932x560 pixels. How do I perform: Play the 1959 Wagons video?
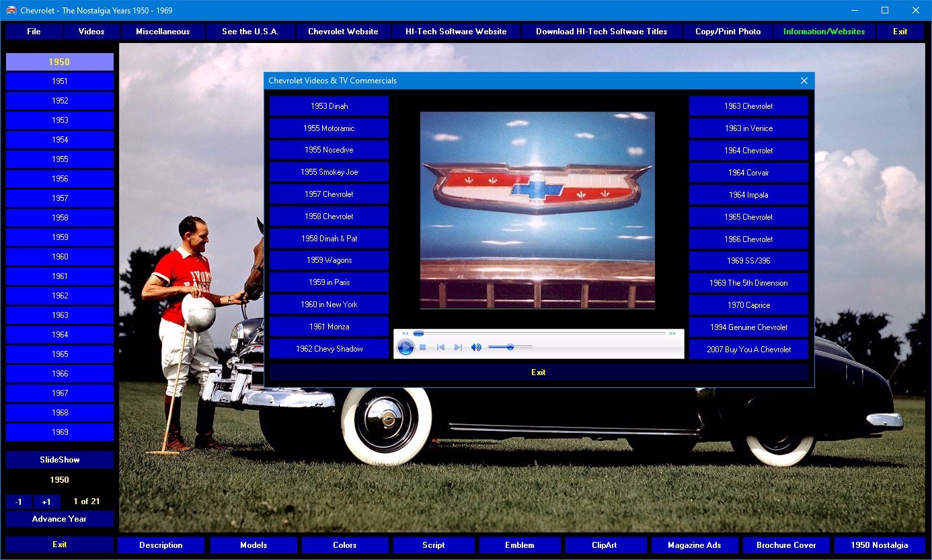pyautogui.click(x=329, y=260)
